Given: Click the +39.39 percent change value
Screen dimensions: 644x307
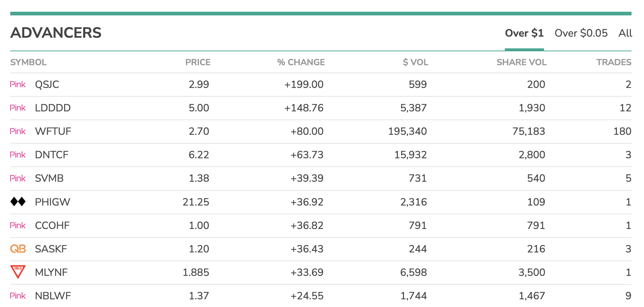Looking at the screenshot, I should 307,178.
